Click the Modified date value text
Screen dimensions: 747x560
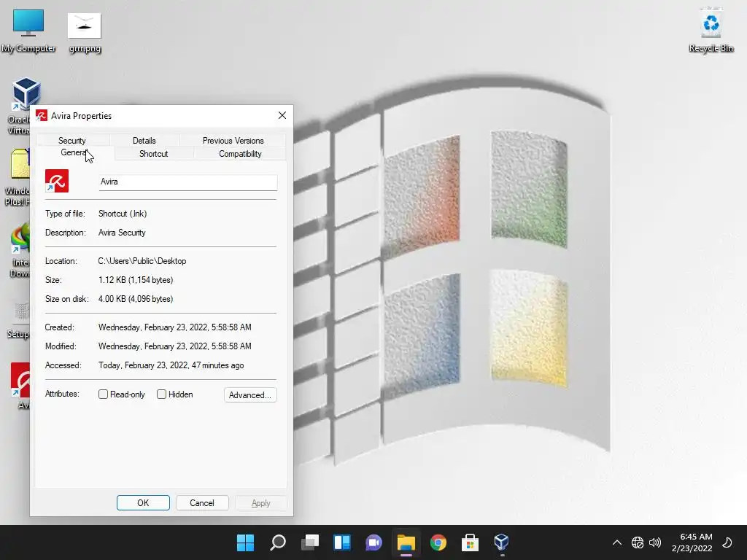[175, 346]
